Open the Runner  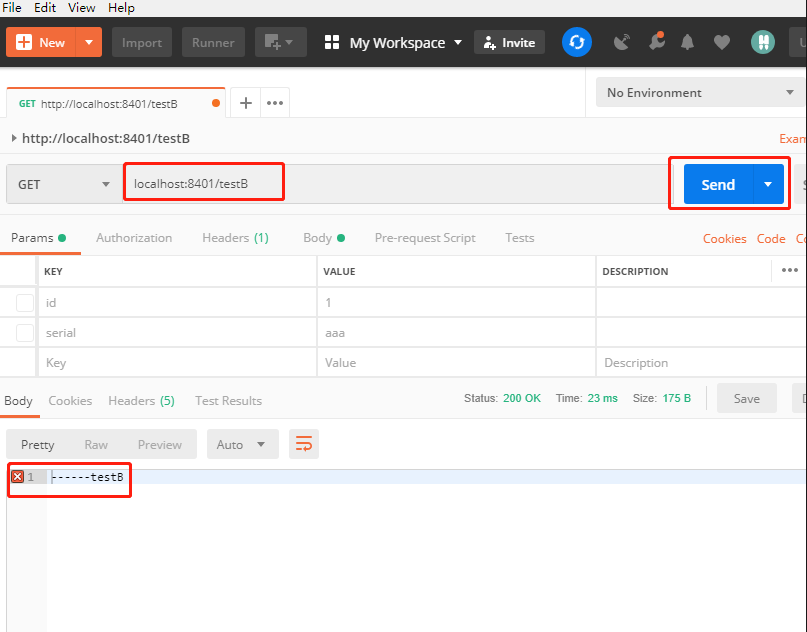pyautogui.click(x=213, y=42)
